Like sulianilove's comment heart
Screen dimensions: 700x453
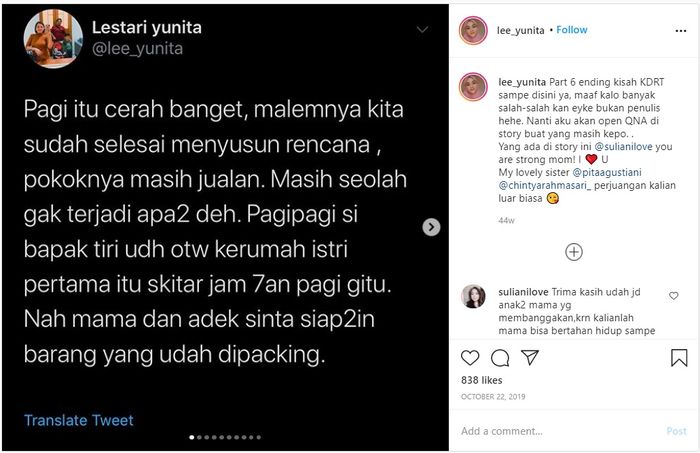(x=674, y=295)
